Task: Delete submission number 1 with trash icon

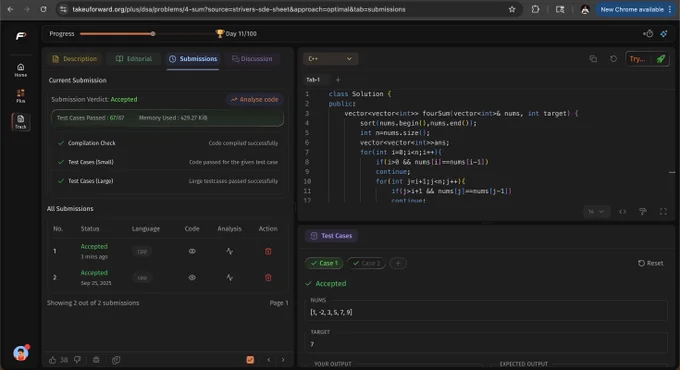Action: tap(268, 251)
